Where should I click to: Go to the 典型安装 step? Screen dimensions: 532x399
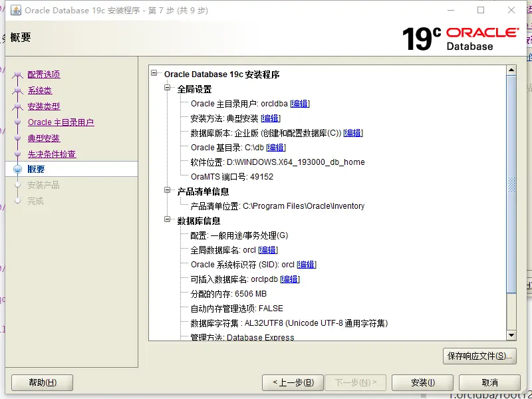click(x=44, y=138)
